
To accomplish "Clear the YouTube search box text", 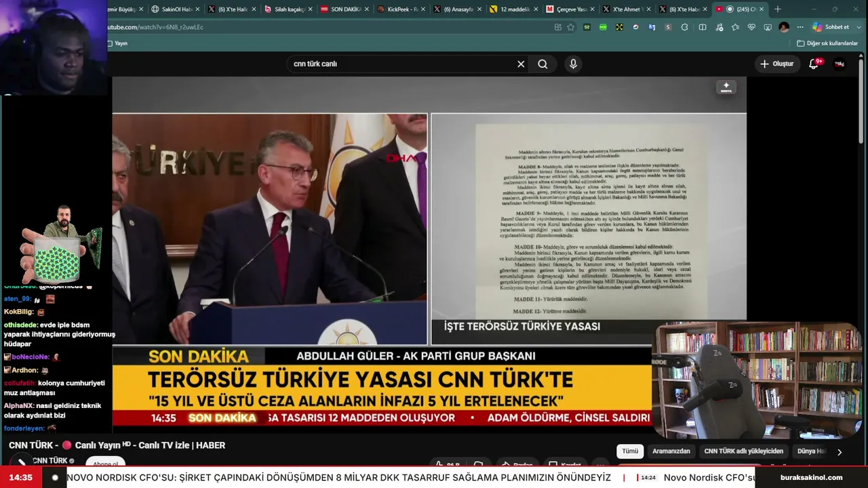I will point(521,64).
